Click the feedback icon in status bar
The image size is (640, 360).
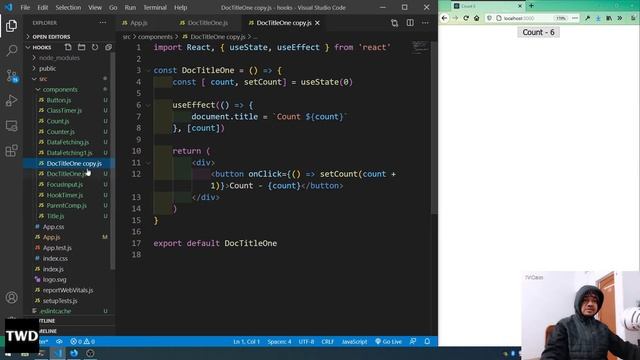(413, 341)
